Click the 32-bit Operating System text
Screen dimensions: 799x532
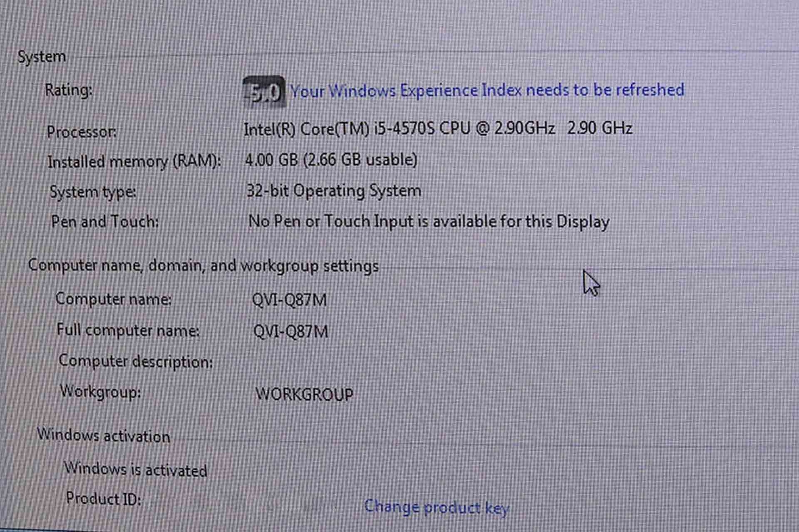coord(334,191)
